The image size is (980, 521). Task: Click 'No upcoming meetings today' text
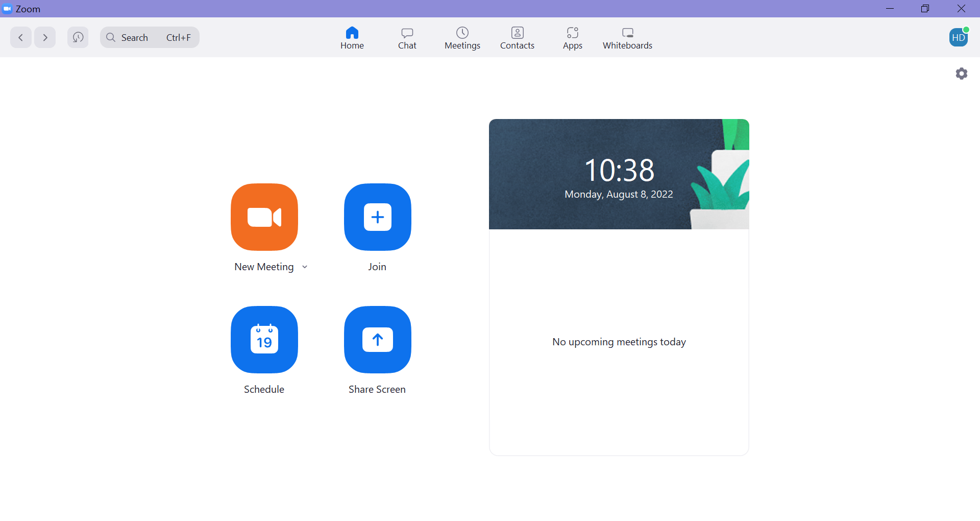coord(619,342)
